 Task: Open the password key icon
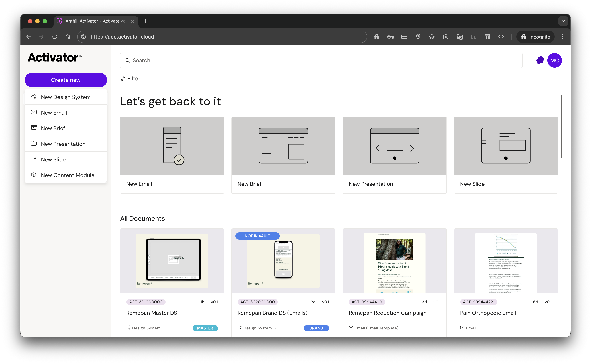390,37
